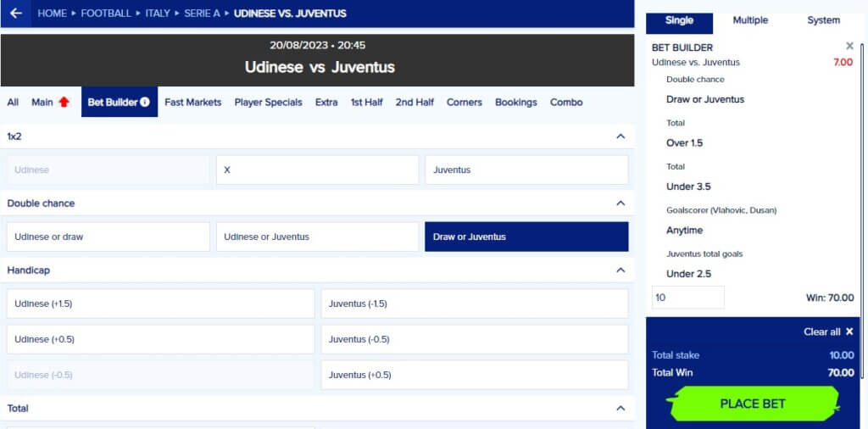
Task: Open the Corners tab
Action: [x=465, y=102]
